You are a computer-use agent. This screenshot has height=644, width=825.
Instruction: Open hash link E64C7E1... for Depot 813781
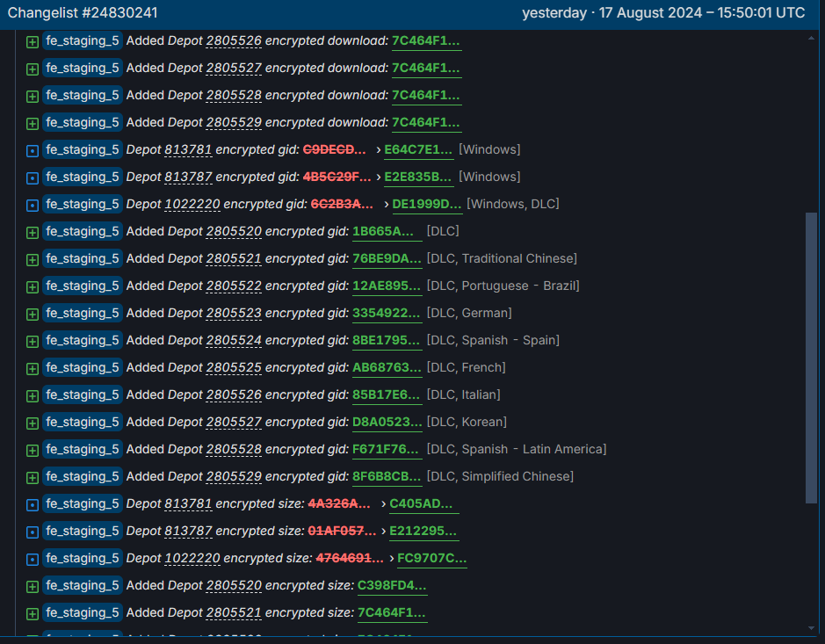click(x=418, y=150)
